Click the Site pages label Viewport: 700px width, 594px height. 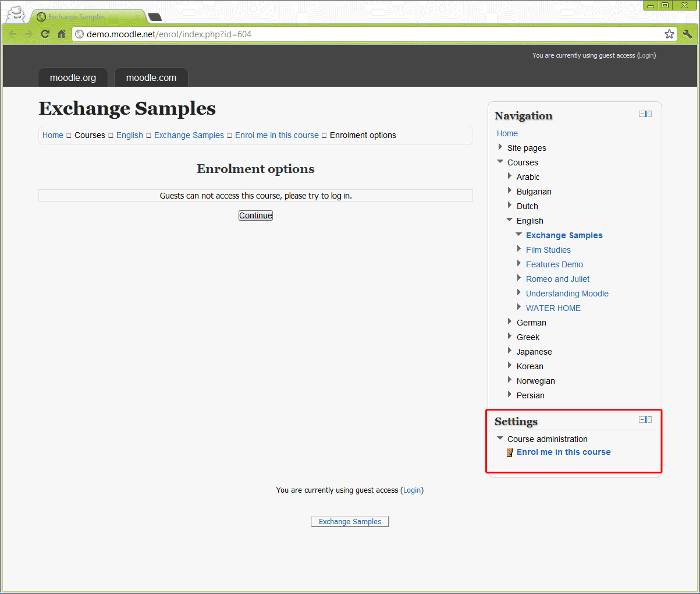(x=527, y=148)
